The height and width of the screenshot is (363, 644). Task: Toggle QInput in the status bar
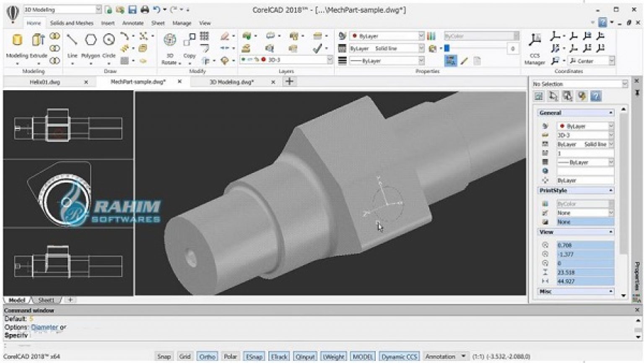tap(305, 356)
